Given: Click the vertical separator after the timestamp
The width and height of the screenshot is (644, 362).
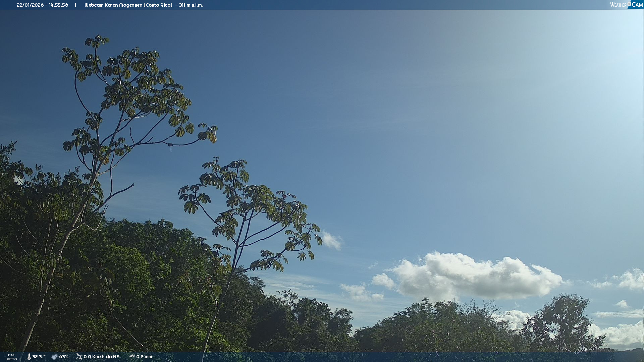Looking at the screenshot, I should point(75,5).
